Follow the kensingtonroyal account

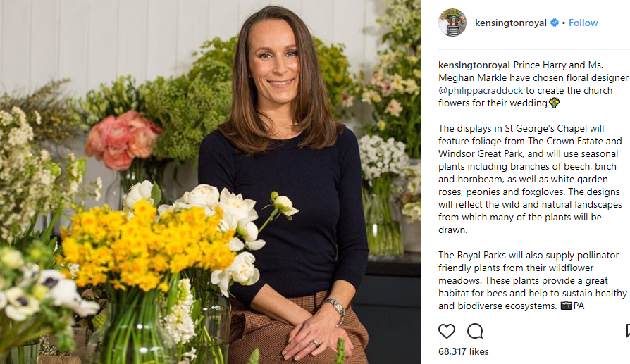pos(583,23)
